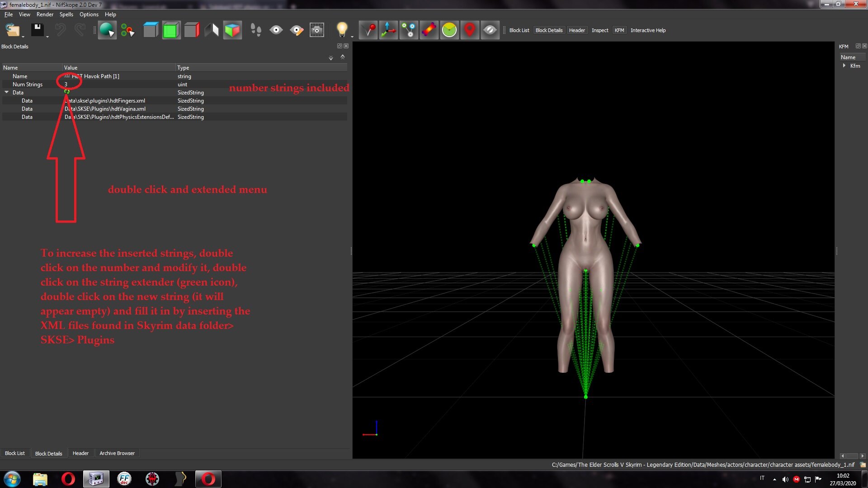The height and width of the screenshot is (488, 868).
Task: Click the Value column header
Action: (x=119, y=68)
